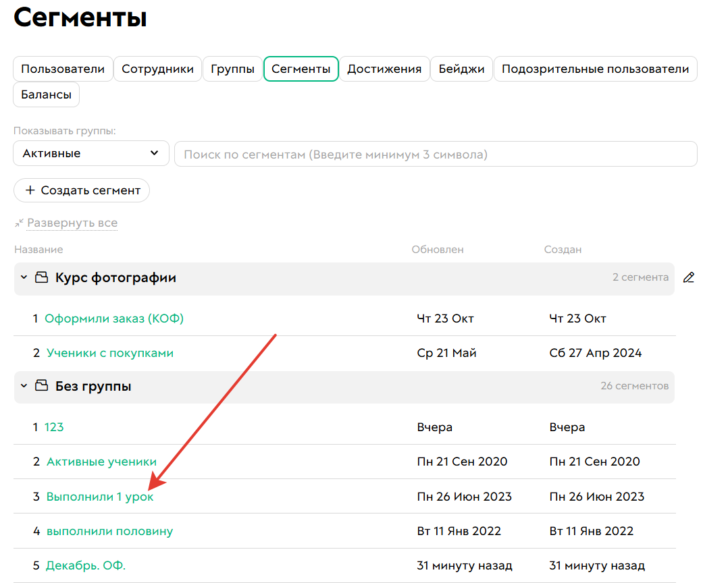Open the Оформили заказ (КОФ) segment
Screen dimensions: 728x583
click(x=114, y=318)
